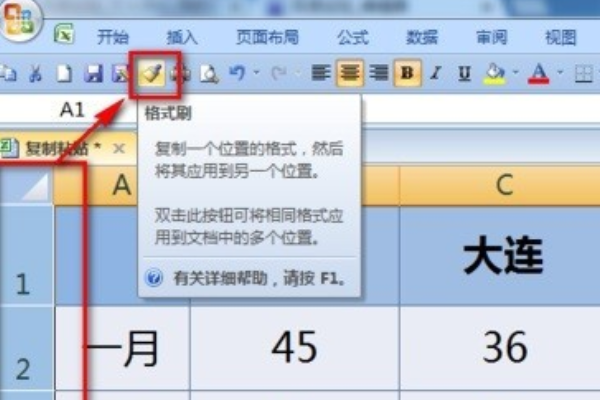Toggle Italic formatting

[x=436, y=72]
